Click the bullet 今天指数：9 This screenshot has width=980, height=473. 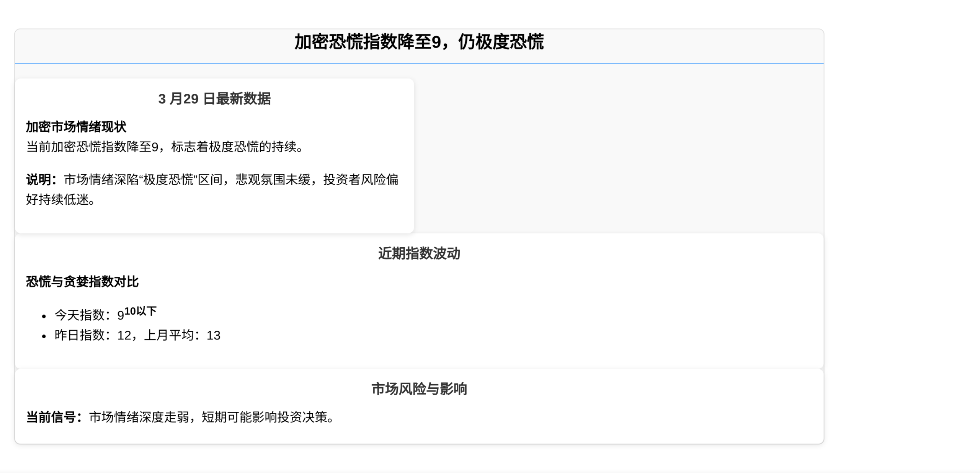(x=89, y=315)
